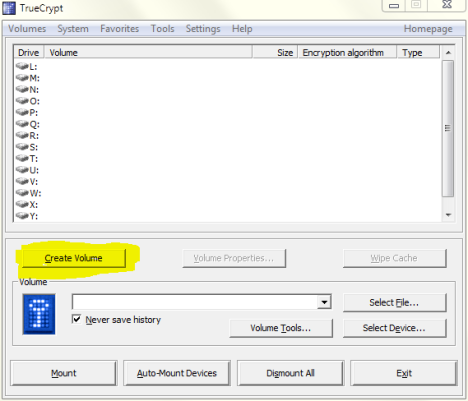Image resolution: width=468 pixels, height=401 pixels.
Task: Sort by the Type column header
Action: pyautogui.click(x=419, y=52)
